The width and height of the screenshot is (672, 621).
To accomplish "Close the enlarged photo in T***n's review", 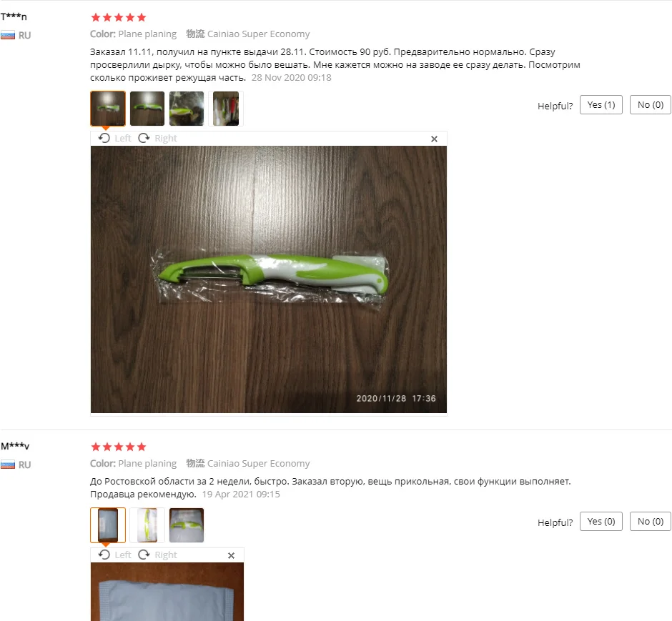I will [434, 139].
